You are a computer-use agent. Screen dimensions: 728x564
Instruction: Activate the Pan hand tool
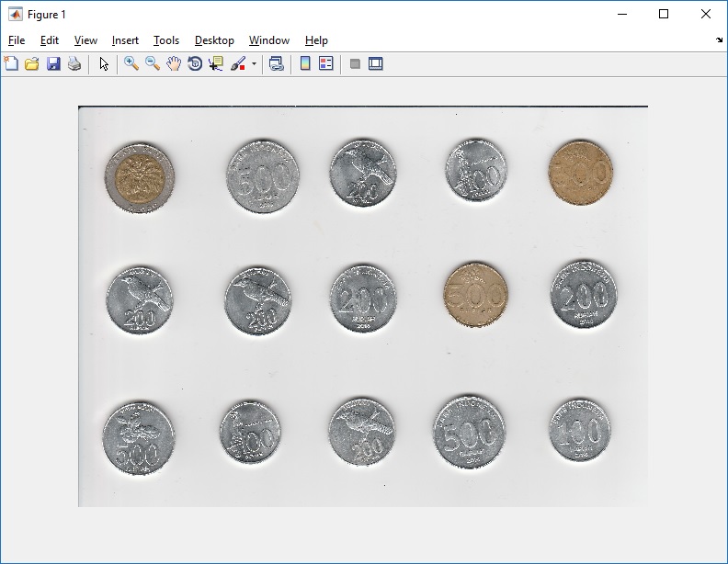(x=174, y=64)
